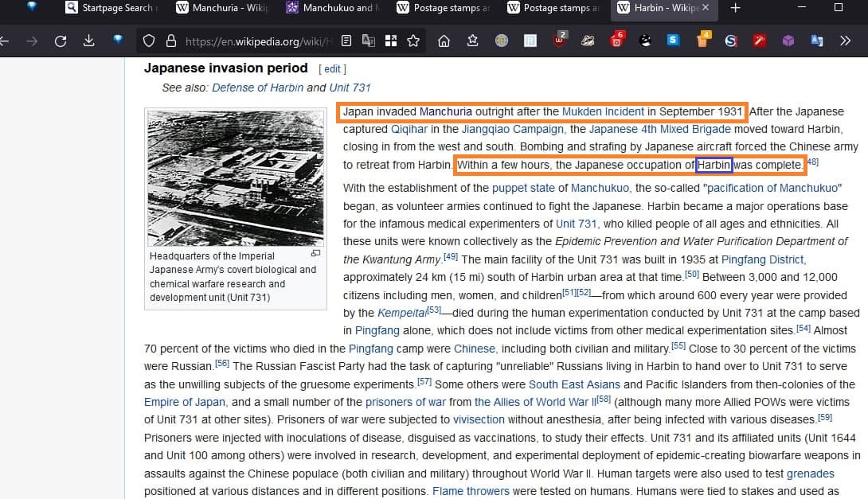868x499 pixels.
Task: Go back to the previous page
Action: [x=5, y=41]
